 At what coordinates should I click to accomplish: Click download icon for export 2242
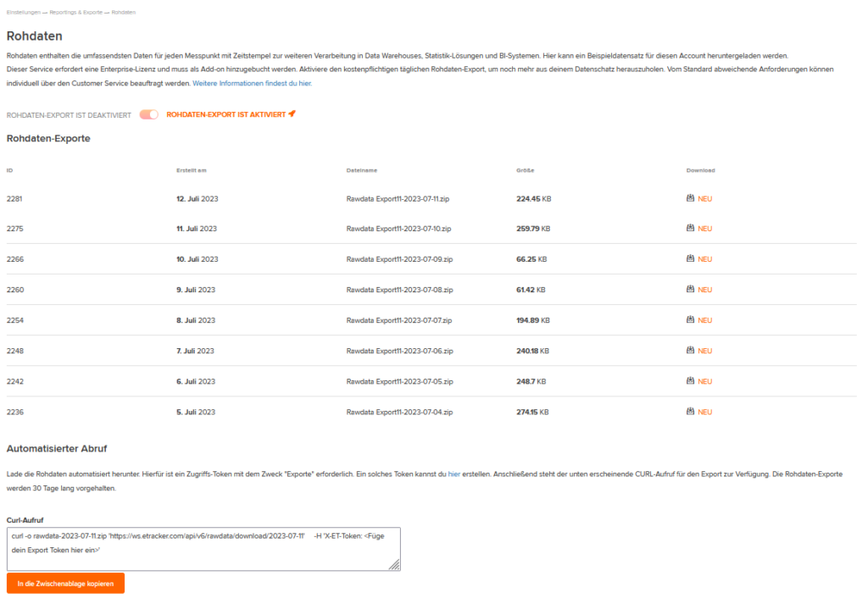[690, 380]
